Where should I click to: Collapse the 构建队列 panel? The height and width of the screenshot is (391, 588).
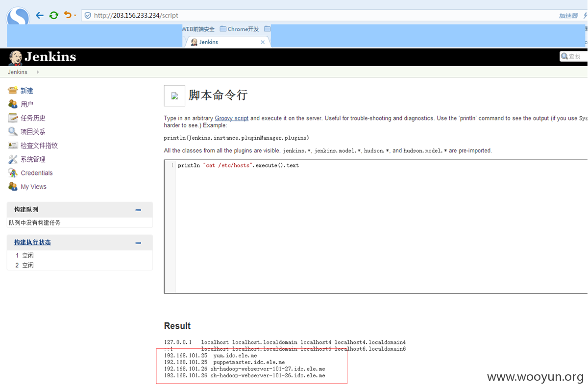tap(138, 210)
